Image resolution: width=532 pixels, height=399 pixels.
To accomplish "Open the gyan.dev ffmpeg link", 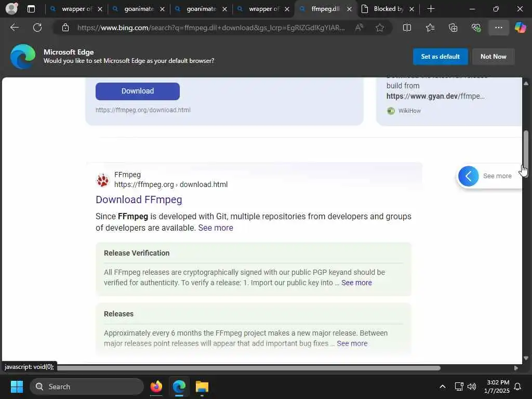I will (x=435, y=96).
